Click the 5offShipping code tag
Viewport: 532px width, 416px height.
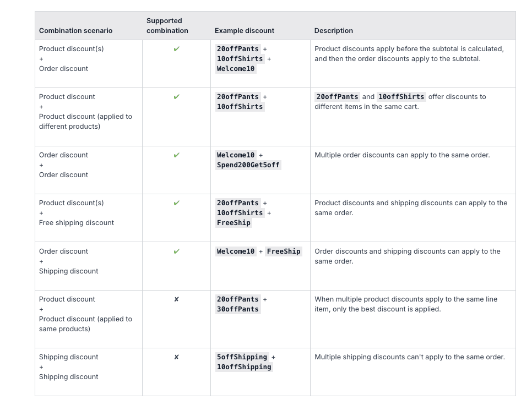click(x=242, y=357)
